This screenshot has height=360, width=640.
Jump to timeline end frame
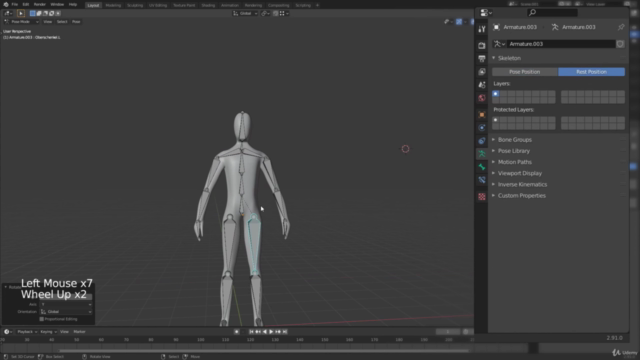point(285,332)
